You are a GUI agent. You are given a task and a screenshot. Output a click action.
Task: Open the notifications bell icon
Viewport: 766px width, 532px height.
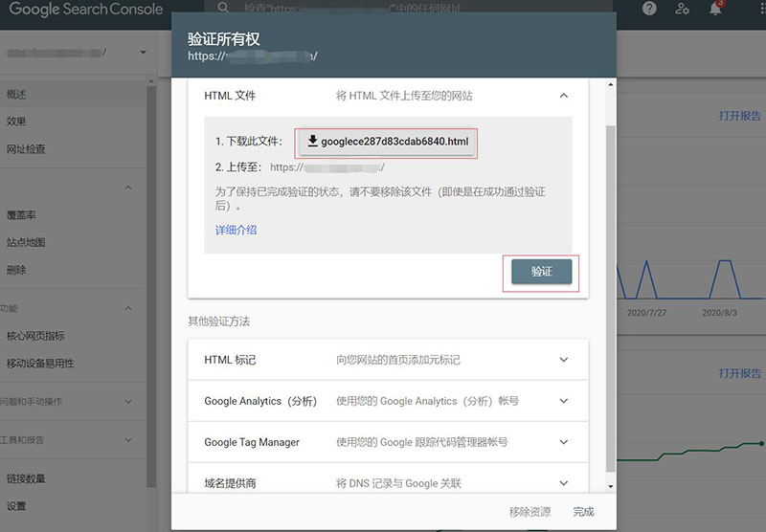click(x=715, y=9)
